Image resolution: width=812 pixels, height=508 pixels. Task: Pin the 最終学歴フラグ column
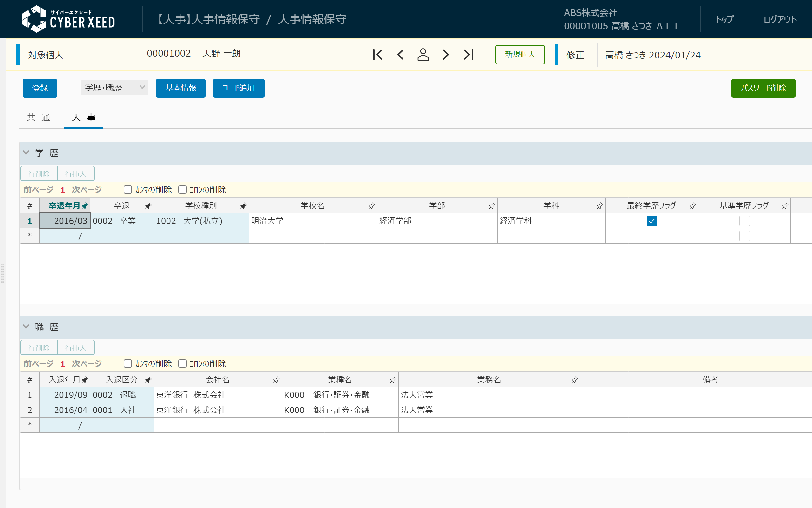click(692, 206)
